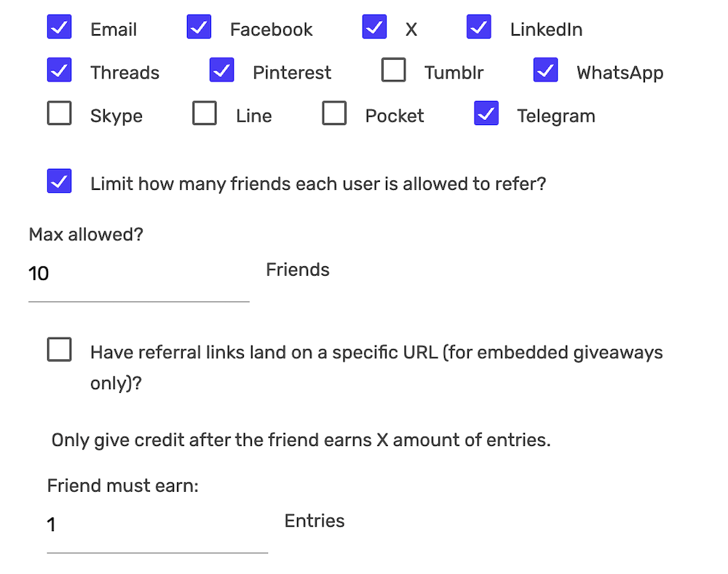Image resolution: width=728 pixels, height=574 pixels.
Task: Click the Tumblr label text
Action: pyautogui.click(x=454, y=73)
